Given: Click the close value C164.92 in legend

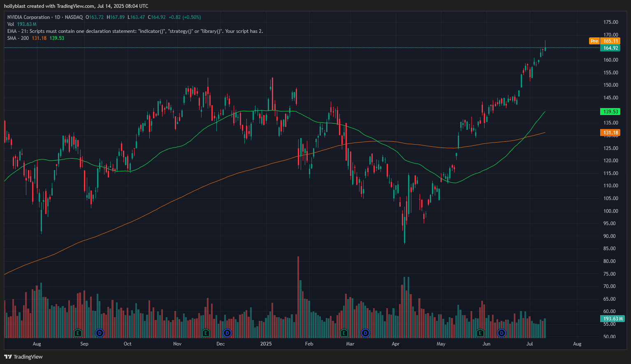Looking at the screenshot, I should tap(157, 17).
